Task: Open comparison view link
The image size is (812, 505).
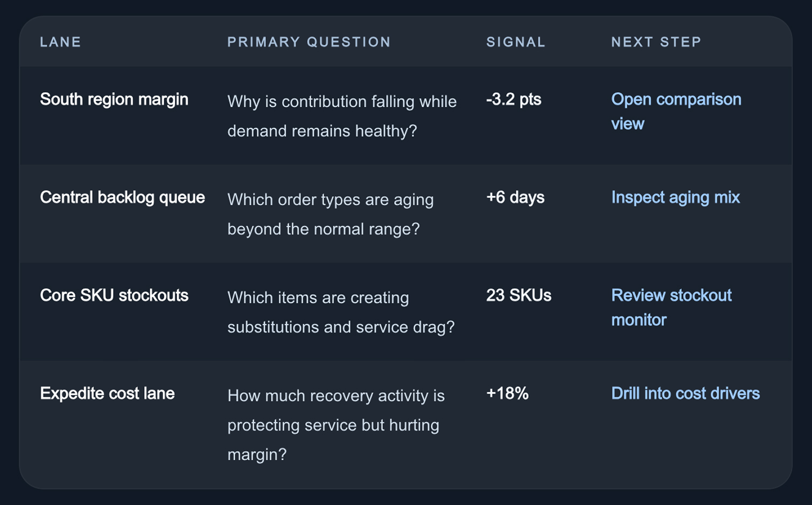Action: [676, 112]
